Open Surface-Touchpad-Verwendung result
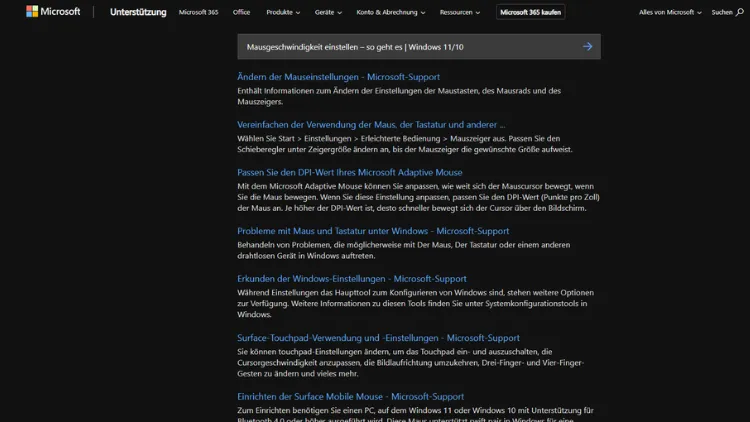The image size is (750, 422). point(378,338)
